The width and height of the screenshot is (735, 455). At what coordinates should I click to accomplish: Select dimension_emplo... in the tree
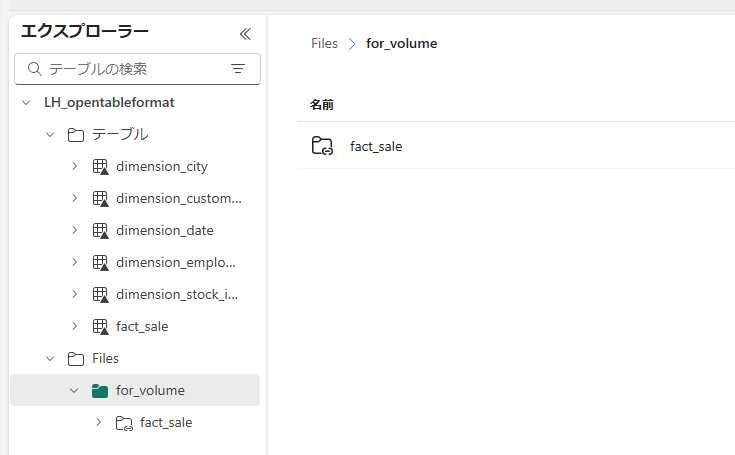click(176, 262)
